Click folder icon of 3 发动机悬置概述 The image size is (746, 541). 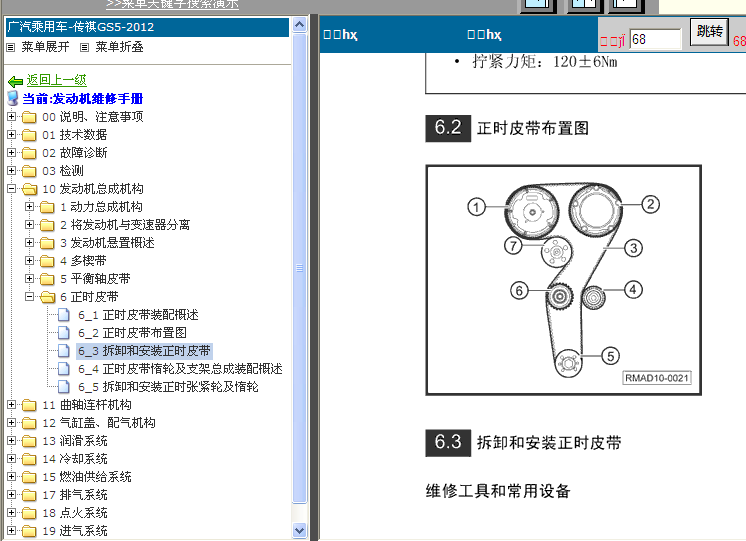tap(47, 243)
